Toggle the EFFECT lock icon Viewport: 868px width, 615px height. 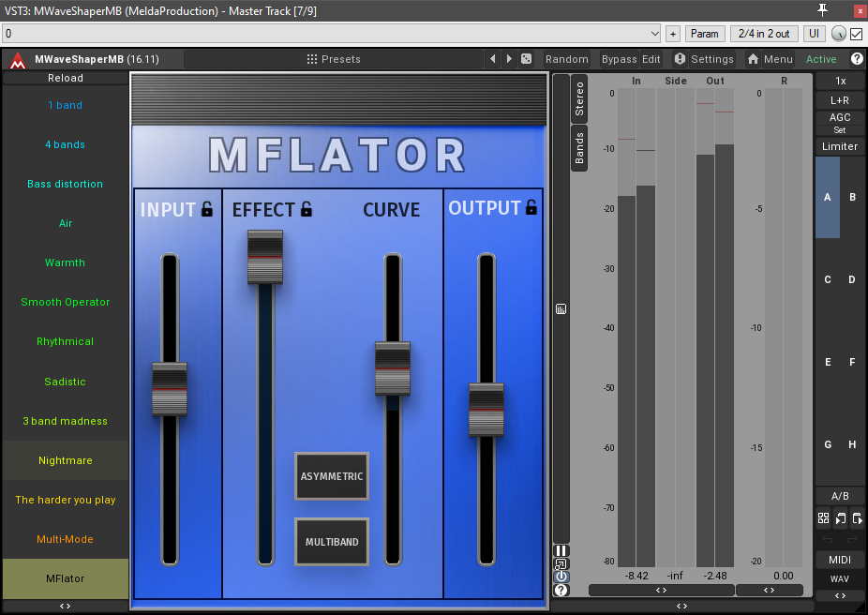tap(307, 209)
